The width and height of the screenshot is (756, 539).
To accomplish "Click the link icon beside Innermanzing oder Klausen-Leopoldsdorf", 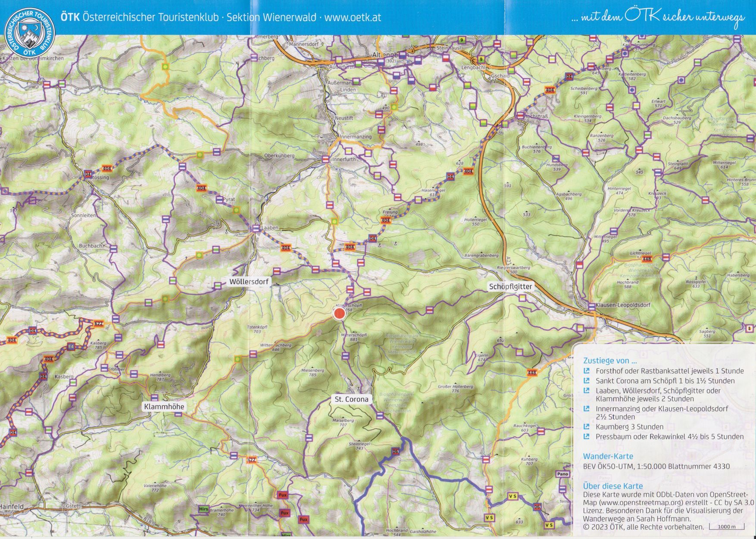I will (586, 408).
